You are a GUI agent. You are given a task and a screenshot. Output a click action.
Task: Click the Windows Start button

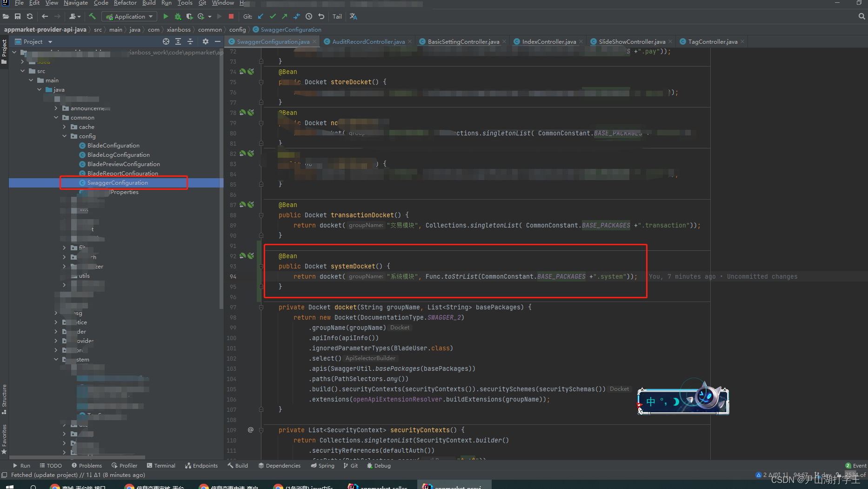(9, 487)
